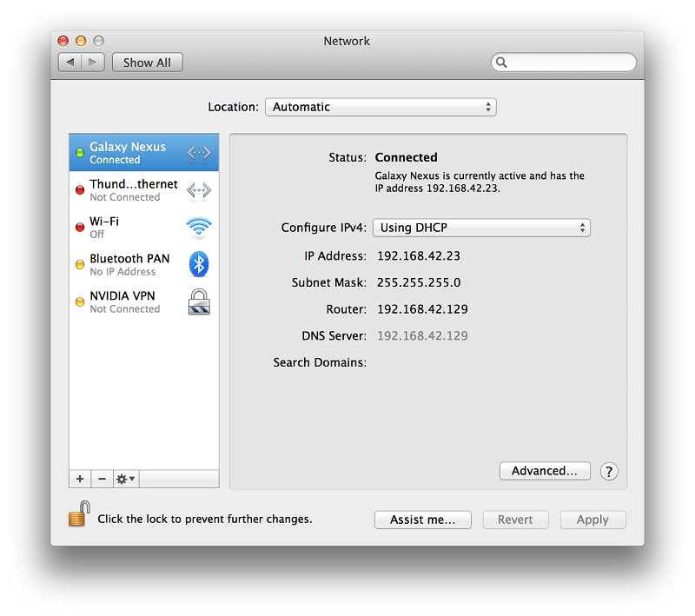
Task: Click the Revert button
Action: 515,520
